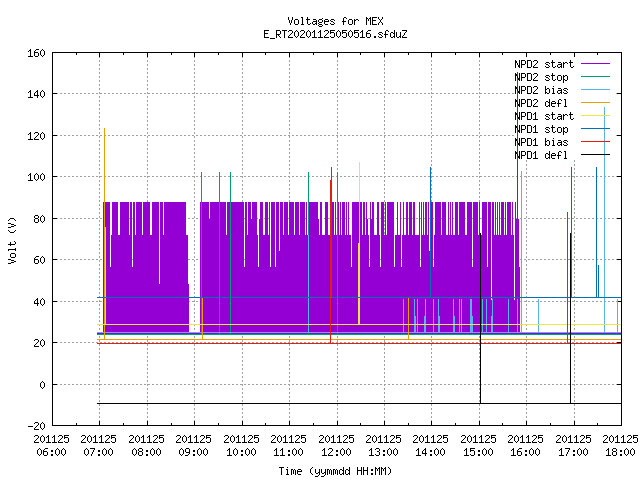Click the orange NPD2 defl legend line
This screenshot has height=480, width=640.
click(x=595, y=103)
